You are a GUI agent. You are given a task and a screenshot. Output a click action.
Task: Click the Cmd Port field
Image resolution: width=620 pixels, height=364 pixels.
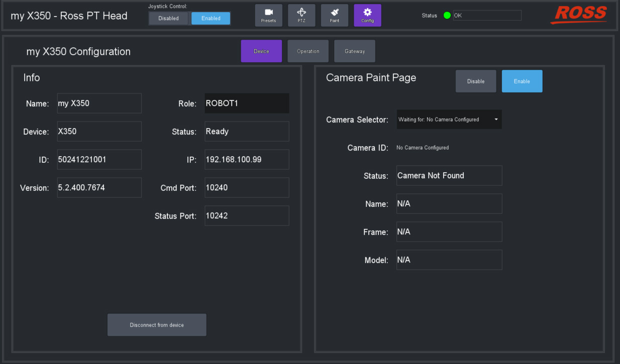tap(247, 188)
